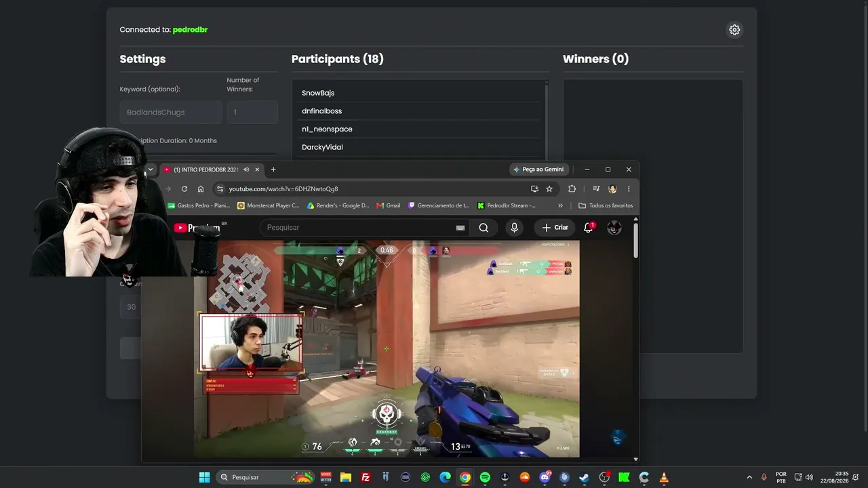Open the volume control in the system tray

click(x=809, y=477)
